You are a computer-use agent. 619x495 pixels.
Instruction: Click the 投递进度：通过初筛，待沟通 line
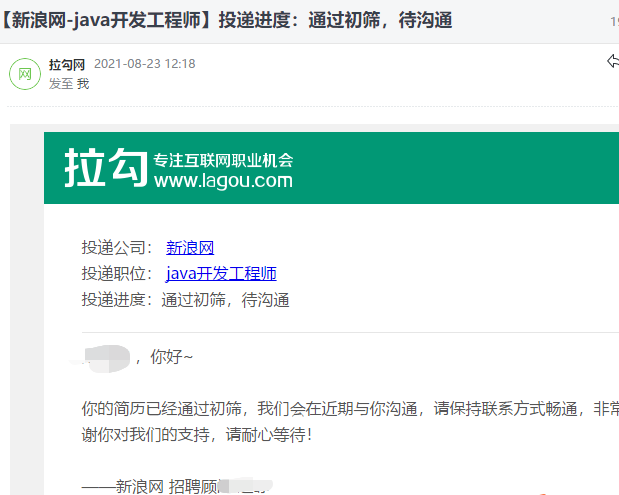coord(186,300)
